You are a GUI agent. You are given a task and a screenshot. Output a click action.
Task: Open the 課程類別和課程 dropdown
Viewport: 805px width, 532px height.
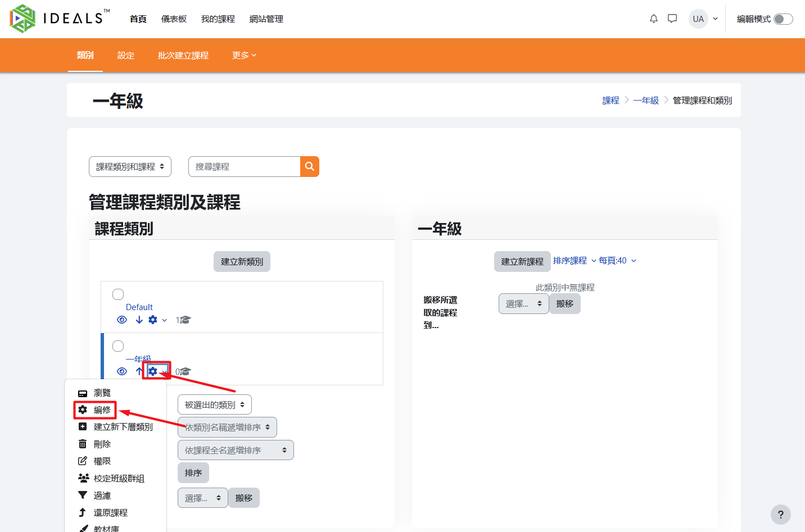(x=130, y=167)
